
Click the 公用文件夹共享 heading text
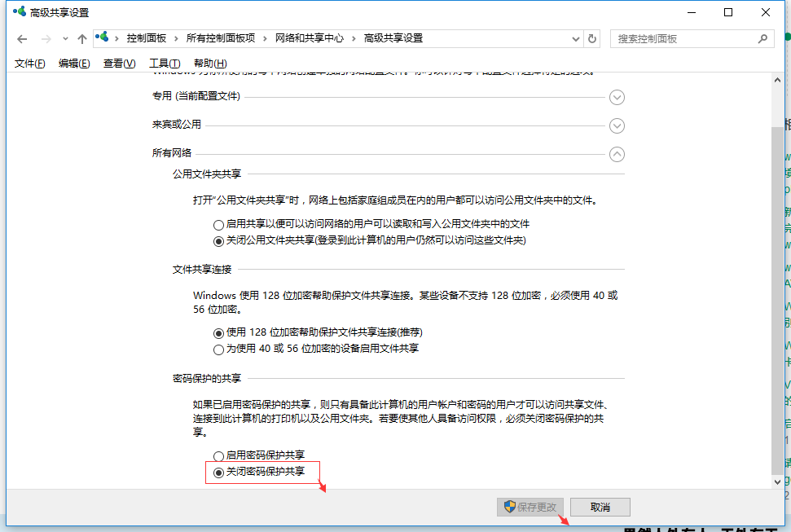pyautogui.click(x=207, y=174)
